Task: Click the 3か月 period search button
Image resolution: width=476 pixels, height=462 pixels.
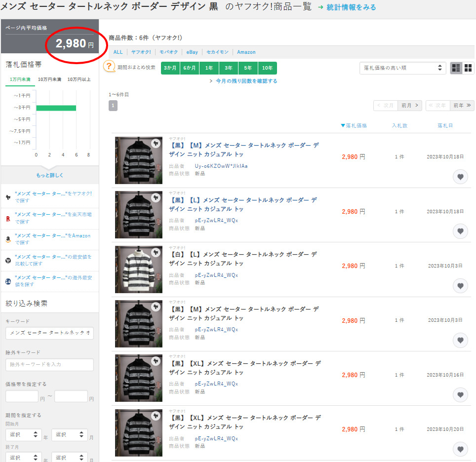Action: point(170,68)
